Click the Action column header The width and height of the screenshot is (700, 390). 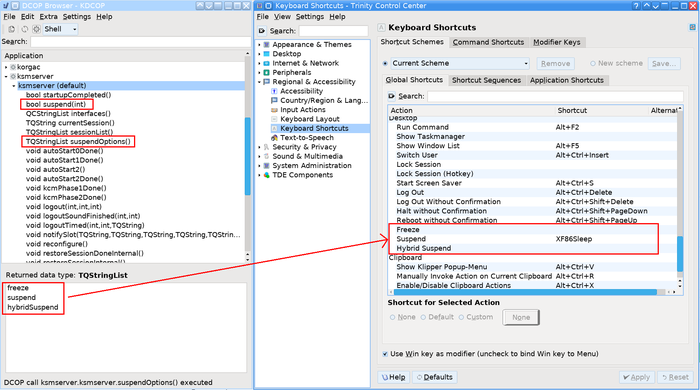(471, 110)
